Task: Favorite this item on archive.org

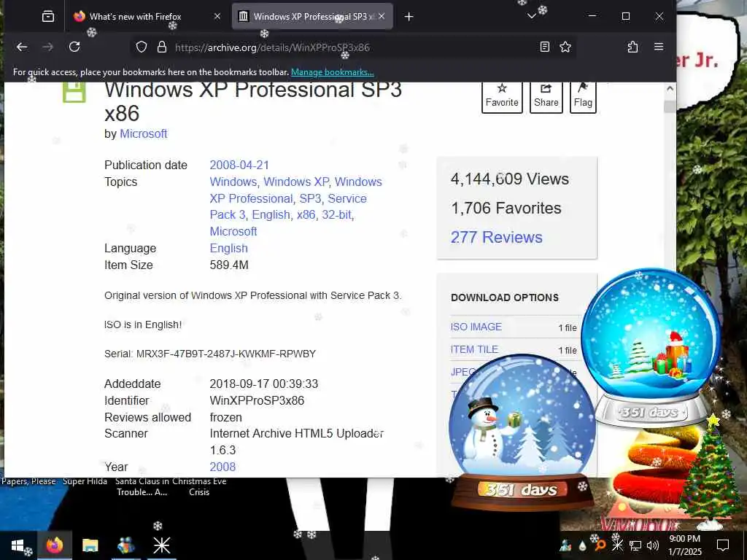Action: coord(502,97)
